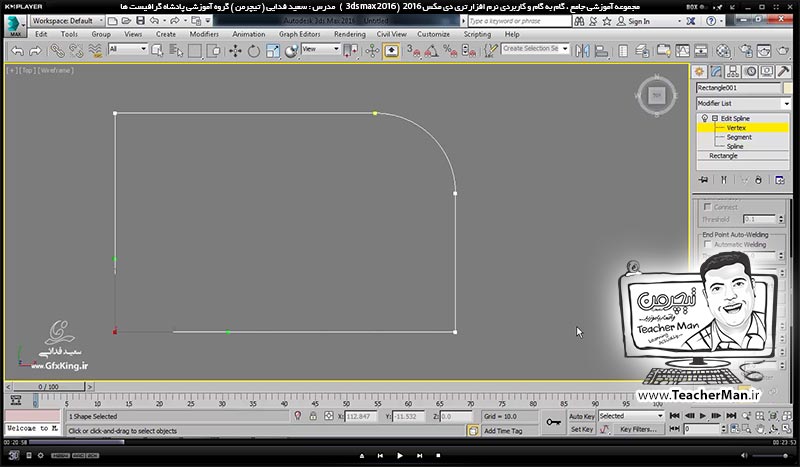The width and height of the screenshot is (800, 467).
Task: Open the Create Selection Set dropdown
Action: (x=535, y=48)
